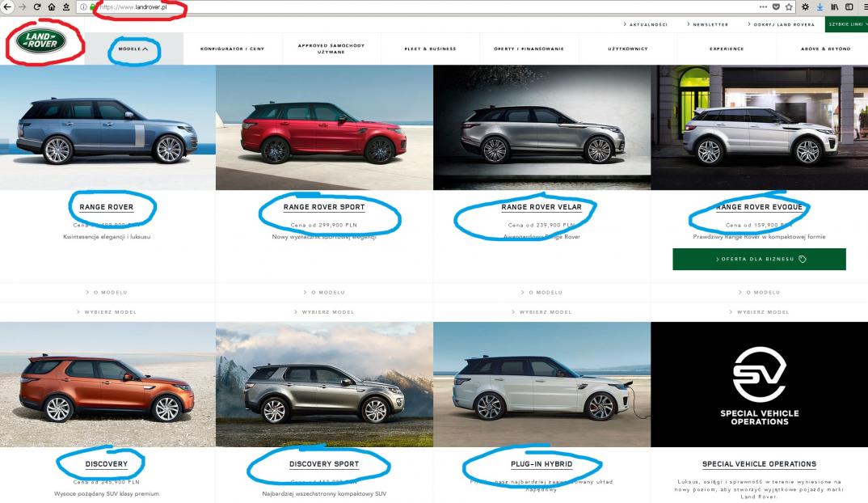This screenshot has width=868, height=503.
Task: Open the Range Rover model title
Action: (107, 207)
